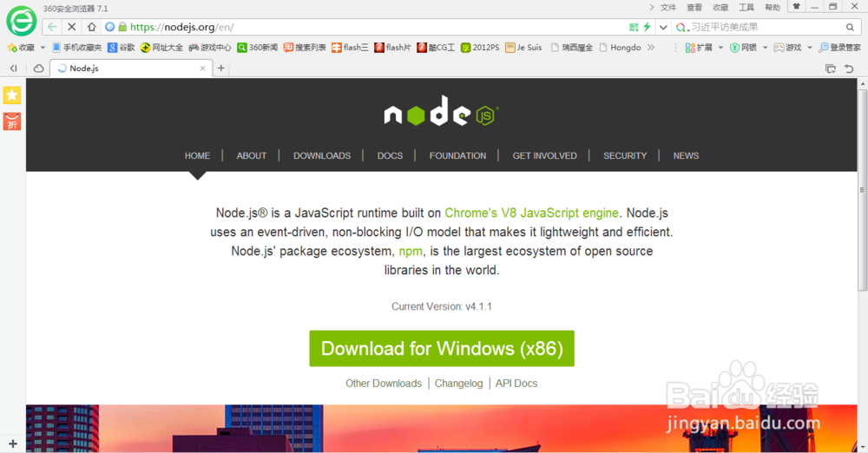Follow the Chrome's V8 JavaScript engine link
The height and width of the screenshot is (453, 868).
coord(531,213)
